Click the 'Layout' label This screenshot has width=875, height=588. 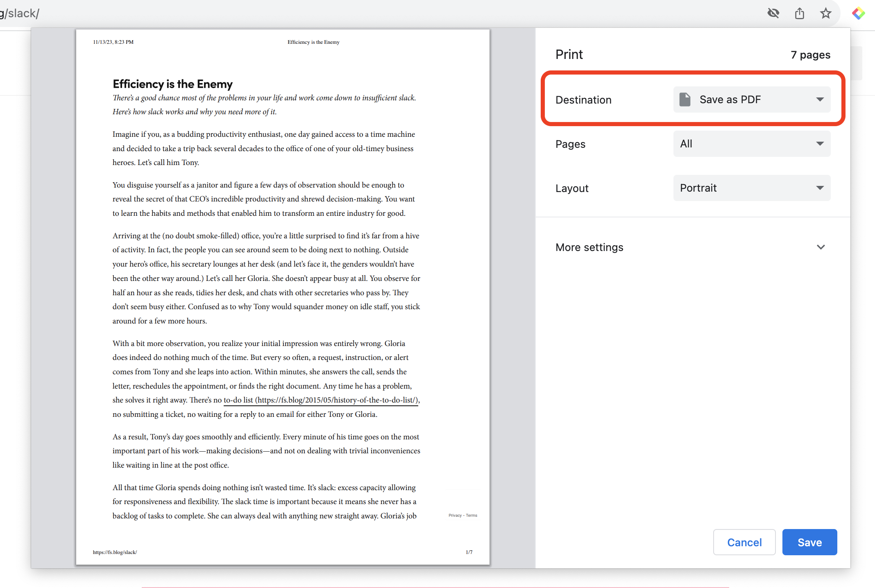572,188
